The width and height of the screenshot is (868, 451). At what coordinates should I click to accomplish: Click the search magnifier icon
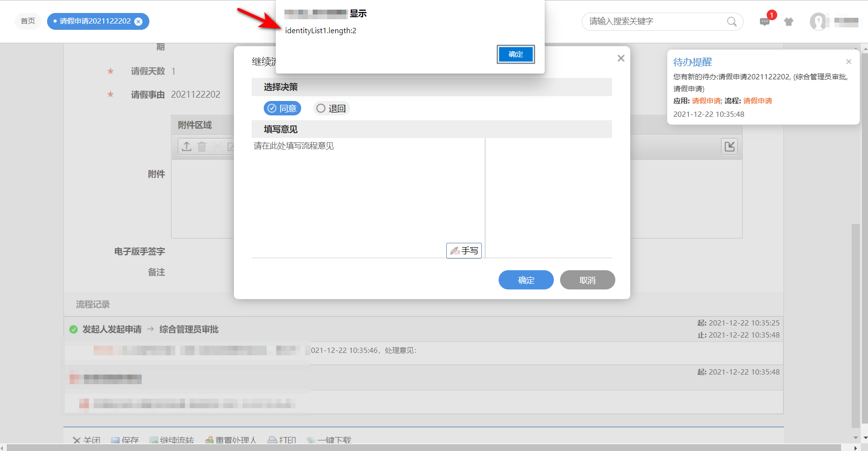[732, 22]
